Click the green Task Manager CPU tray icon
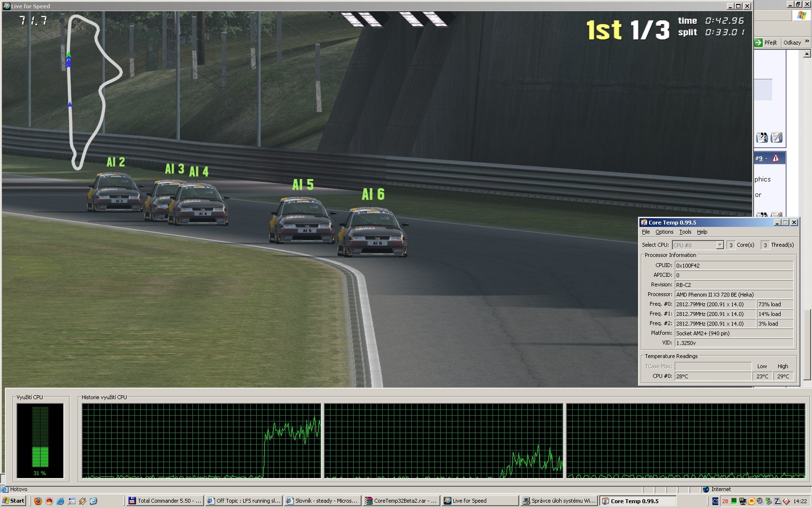Image resolution: width=812 pixels, height=508 pixels. pos(734,501)
